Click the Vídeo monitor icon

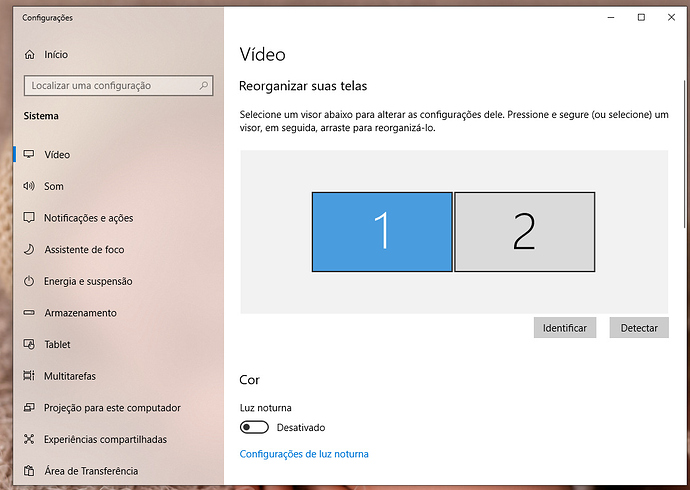(x=29, y=154)
